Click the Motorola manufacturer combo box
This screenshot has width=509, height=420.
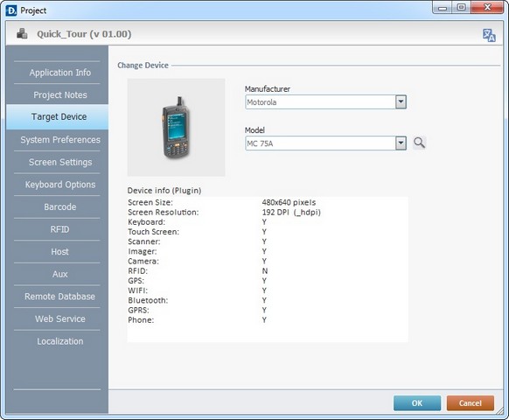point(325,102)
